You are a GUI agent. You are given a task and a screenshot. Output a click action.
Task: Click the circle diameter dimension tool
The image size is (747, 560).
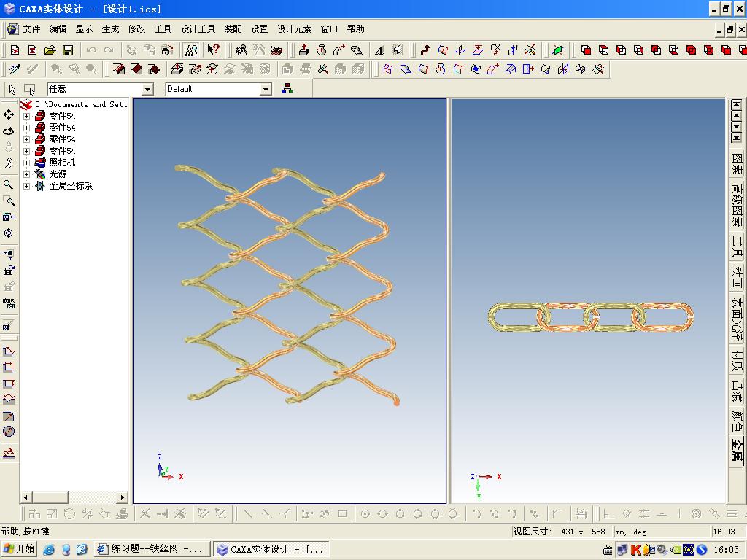9,432
